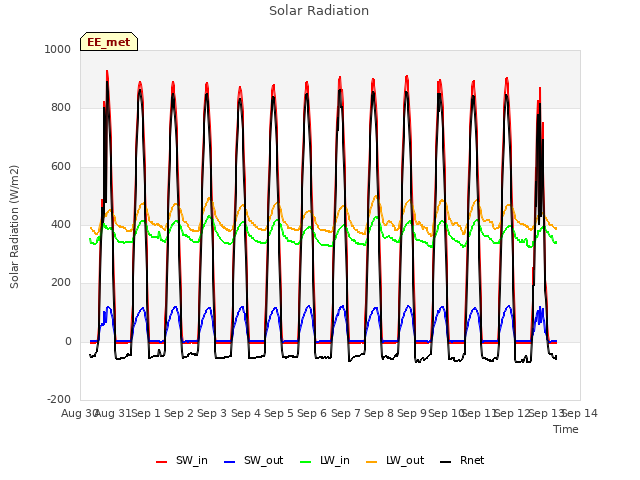Image resolution: width=640 pixels, height=480 pixels.
Task: Click the Sep 5 x-axis tick label
Action: click(x=279, y=413)
